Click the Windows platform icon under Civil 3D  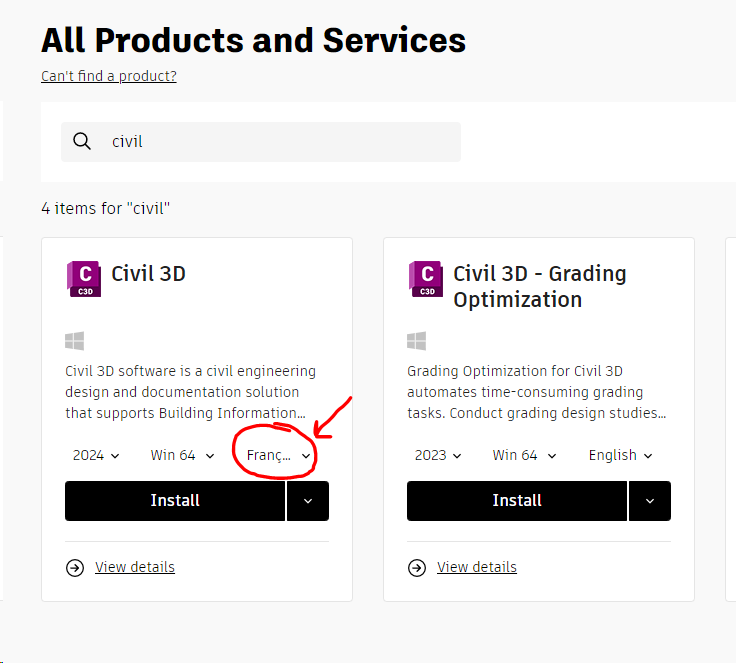pos(75,341)
